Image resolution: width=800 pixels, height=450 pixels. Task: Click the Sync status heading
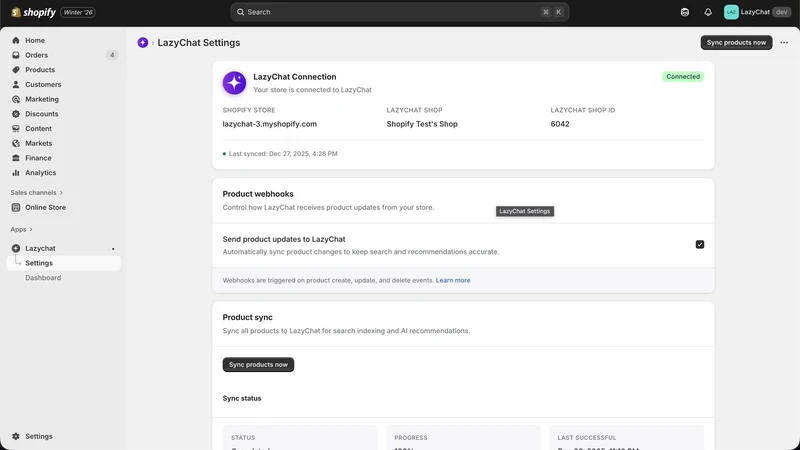click(x=242, y=398)
